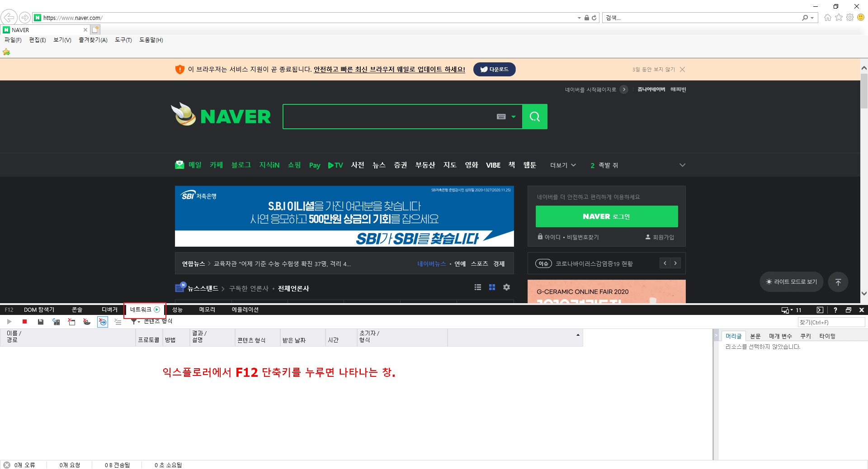Open the on-screen keyboard input tool

point(501,117)
